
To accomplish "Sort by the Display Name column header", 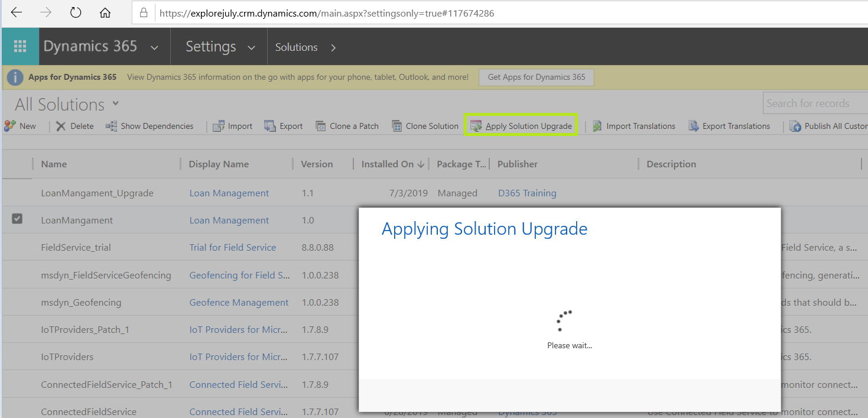I will point(219,164).
